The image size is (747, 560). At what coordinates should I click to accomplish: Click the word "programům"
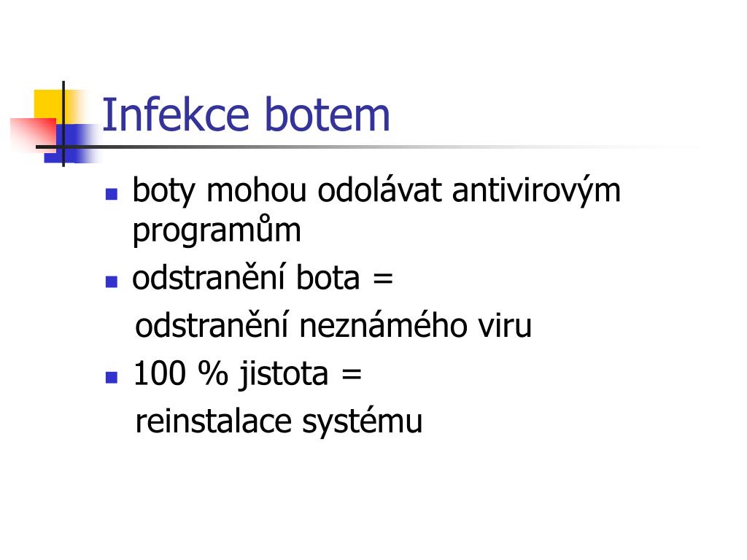217,230
